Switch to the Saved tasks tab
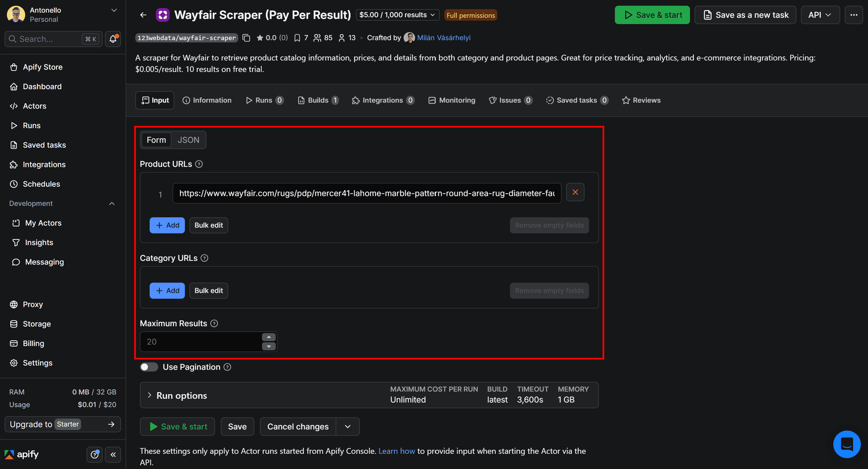 click(x=577, y=100)
